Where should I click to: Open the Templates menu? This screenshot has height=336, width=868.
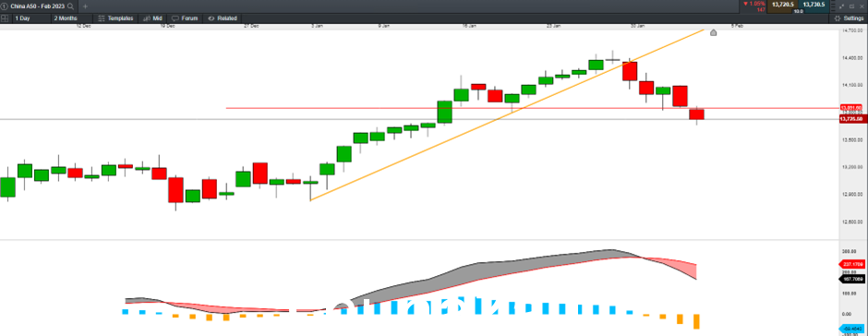pos(115,18)
